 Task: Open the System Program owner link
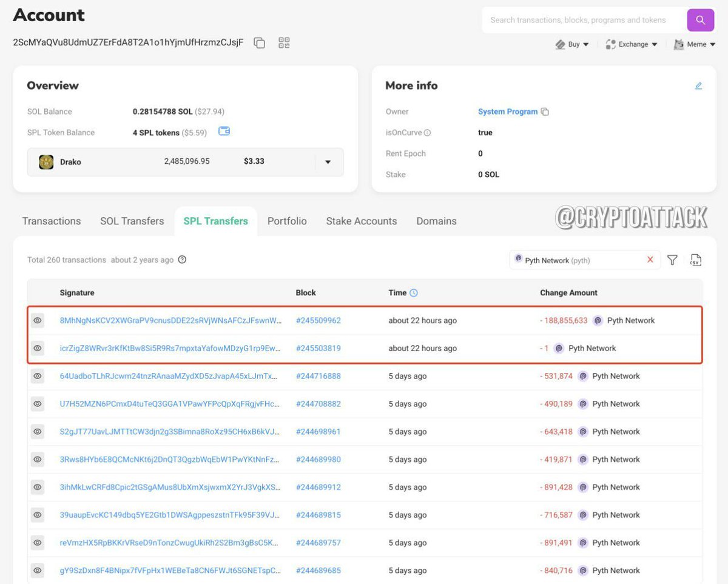point(508,112)
